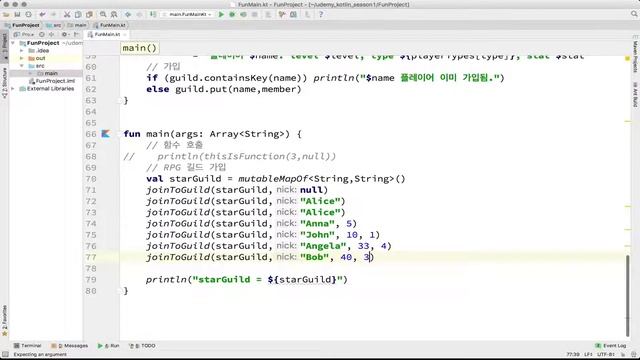Click the FunMain.kt breadcrumb

[109, 25]
